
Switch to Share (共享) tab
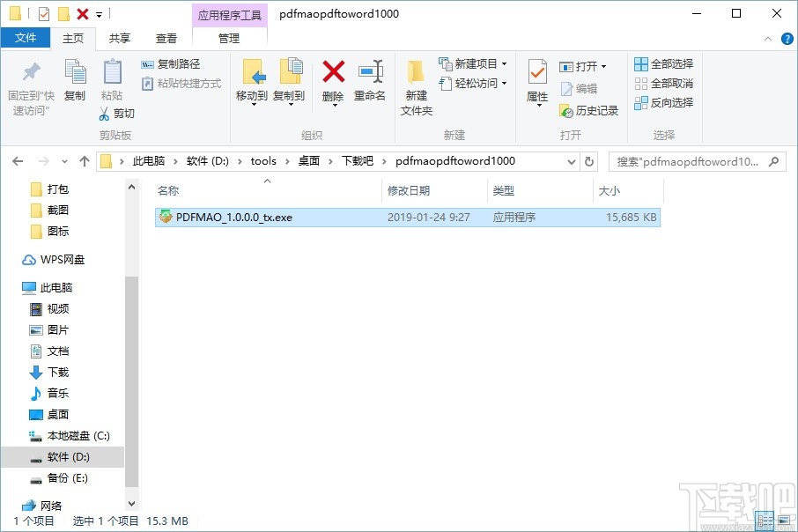tap(120, 38)
